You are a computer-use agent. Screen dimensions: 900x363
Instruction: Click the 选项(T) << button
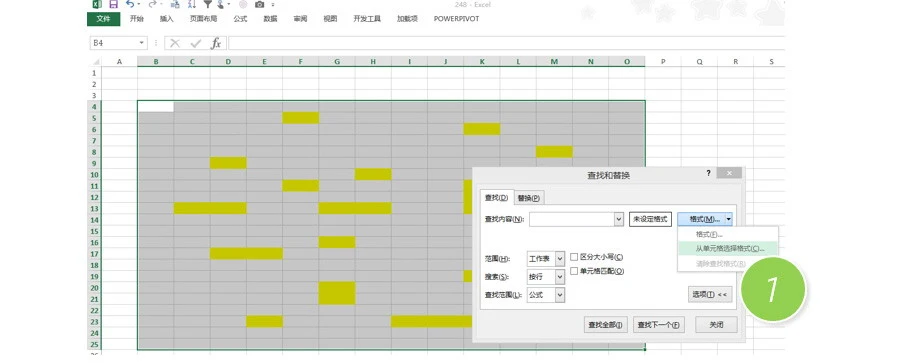(710, 295)
